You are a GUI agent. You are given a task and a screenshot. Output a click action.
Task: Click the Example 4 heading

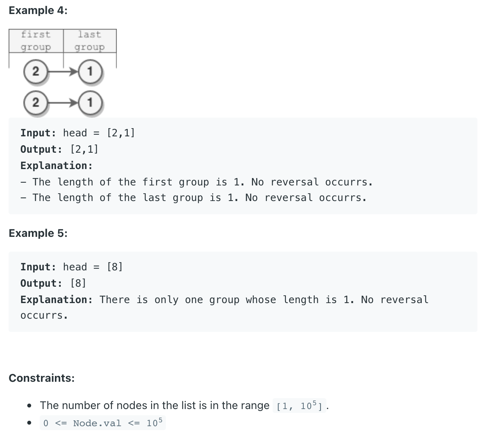coord(38,11)
